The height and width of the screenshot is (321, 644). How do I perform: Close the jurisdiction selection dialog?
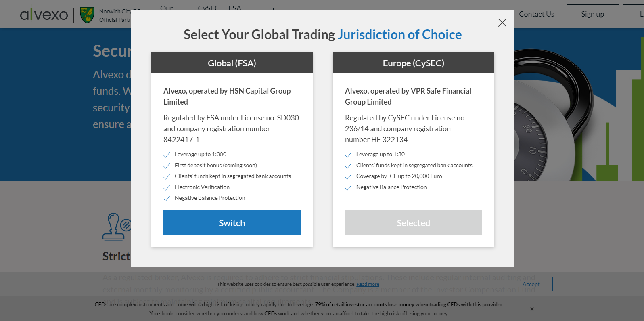502,23
